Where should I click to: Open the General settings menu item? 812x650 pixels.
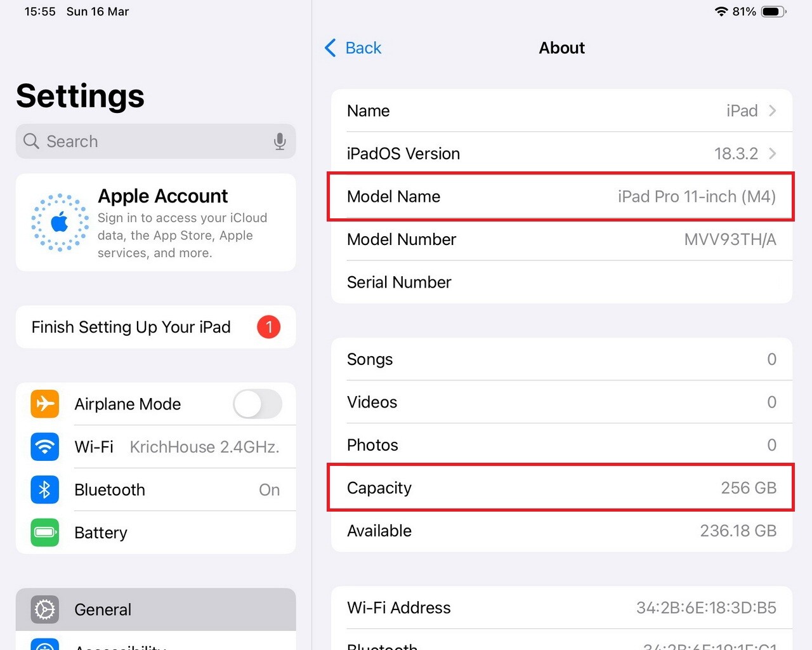click(156, 609)
